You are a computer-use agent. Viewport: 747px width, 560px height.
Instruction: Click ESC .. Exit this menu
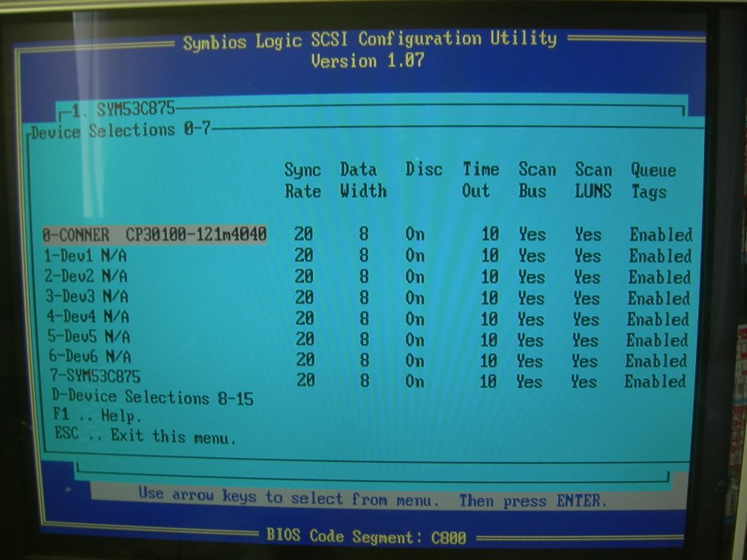click(x=145, y=435)
